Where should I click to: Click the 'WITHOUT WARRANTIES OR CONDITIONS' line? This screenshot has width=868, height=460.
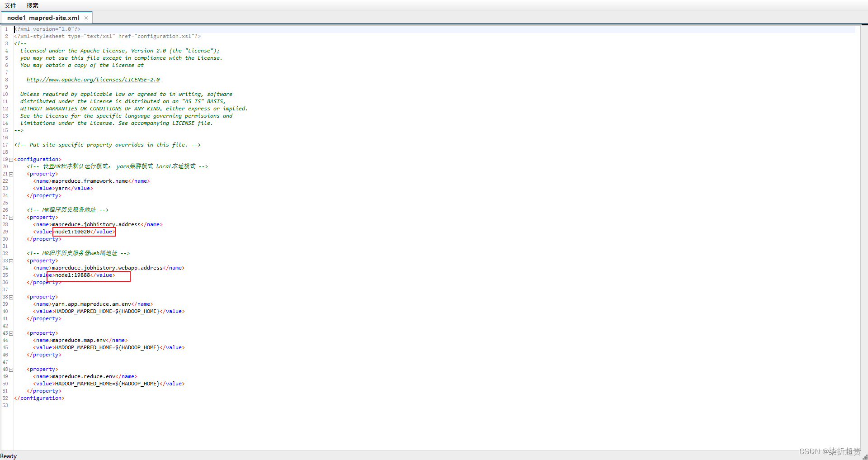tap(134, 109)
